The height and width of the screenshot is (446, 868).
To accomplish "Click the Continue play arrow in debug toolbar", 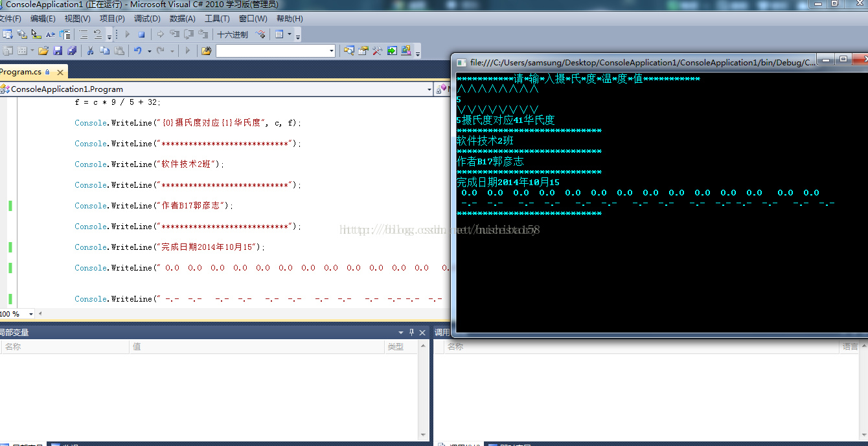I will 127,34.
